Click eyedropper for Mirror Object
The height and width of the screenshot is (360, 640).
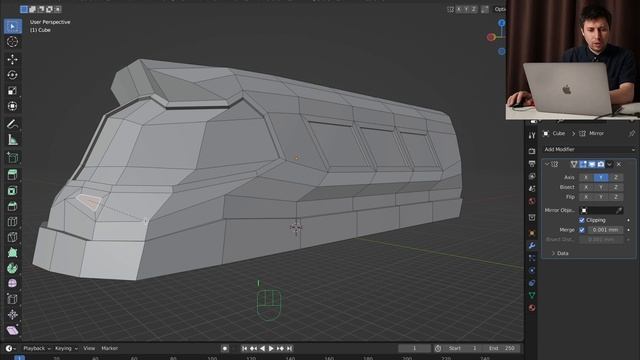click(619, 210)
